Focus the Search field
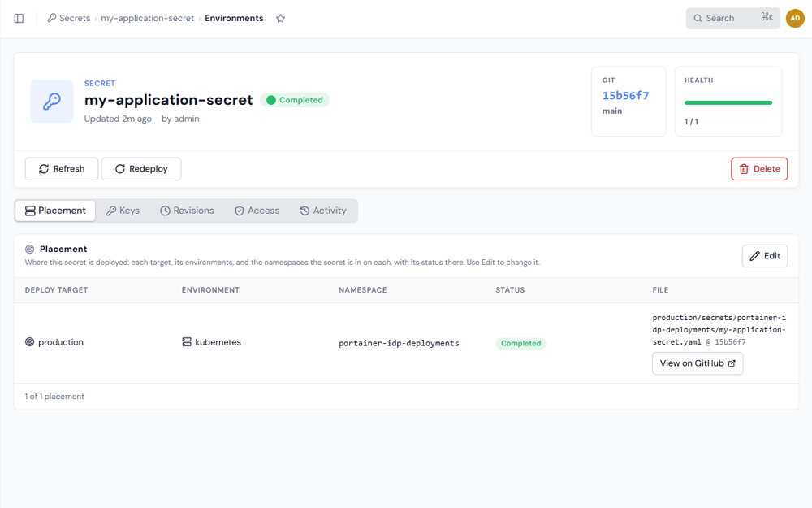Screen dimensions: 812x508 click(732, 18)
